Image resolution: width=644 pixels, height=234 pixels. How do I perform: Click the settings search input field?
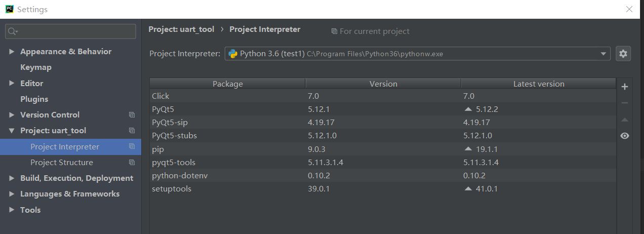click(x=76, y=31)
